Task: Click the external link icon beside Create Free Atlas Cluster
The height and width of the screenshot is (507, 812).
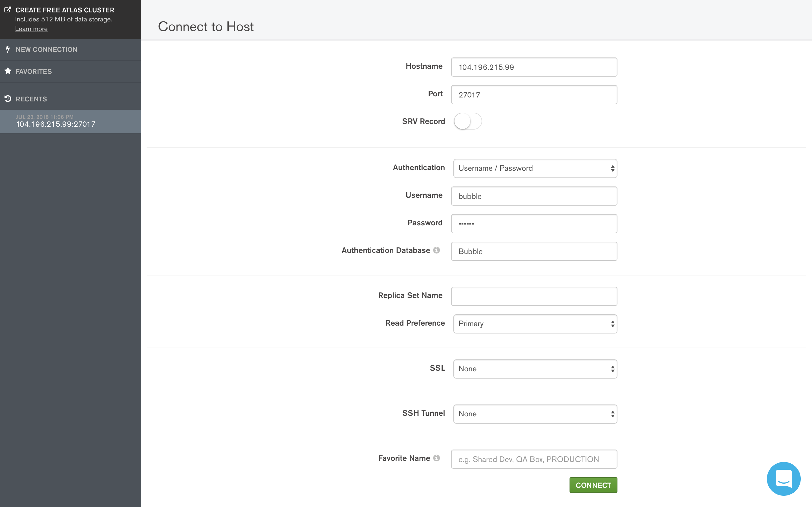Action: point(7,10)
